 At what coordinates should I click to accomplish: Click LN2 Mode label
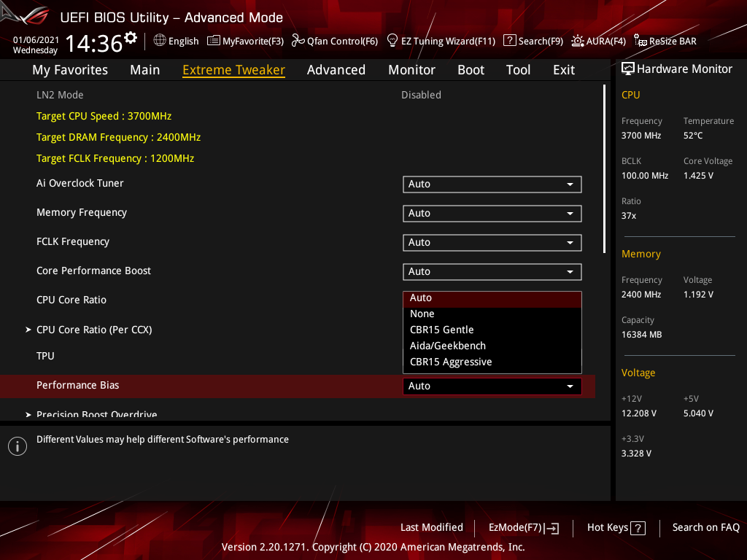[x=60, y=95]
